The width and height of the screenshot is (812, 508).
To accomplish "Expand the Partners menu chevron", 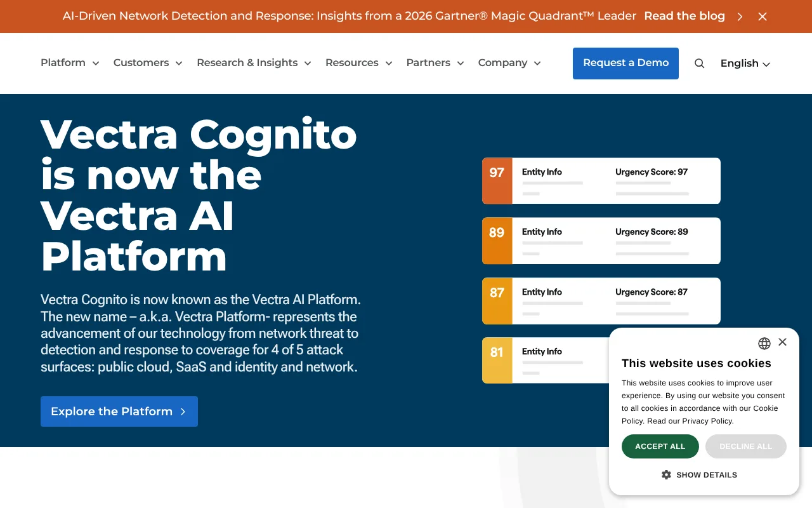I will point(461,63).
